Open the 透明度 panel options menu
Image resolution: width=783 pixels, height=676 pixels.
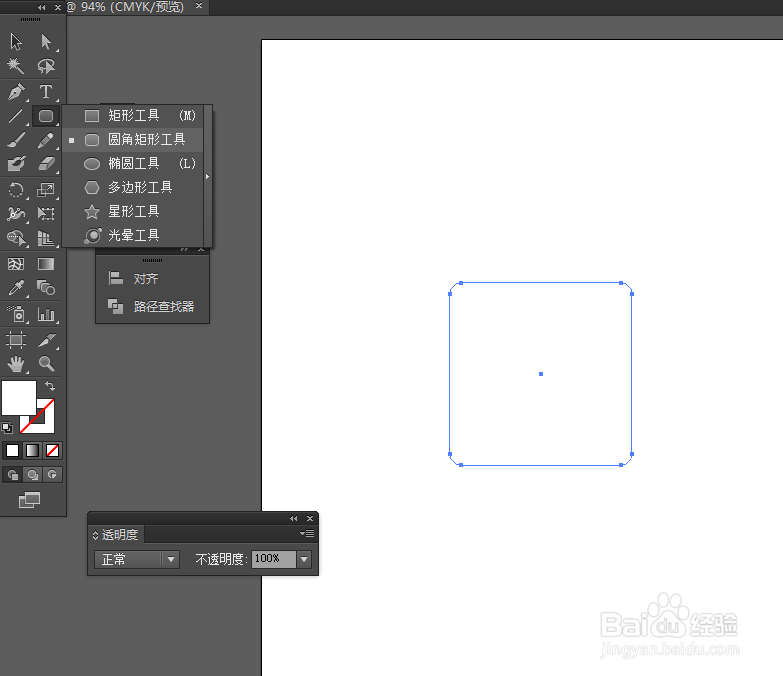pyautogui.click(x=307, y=534)
